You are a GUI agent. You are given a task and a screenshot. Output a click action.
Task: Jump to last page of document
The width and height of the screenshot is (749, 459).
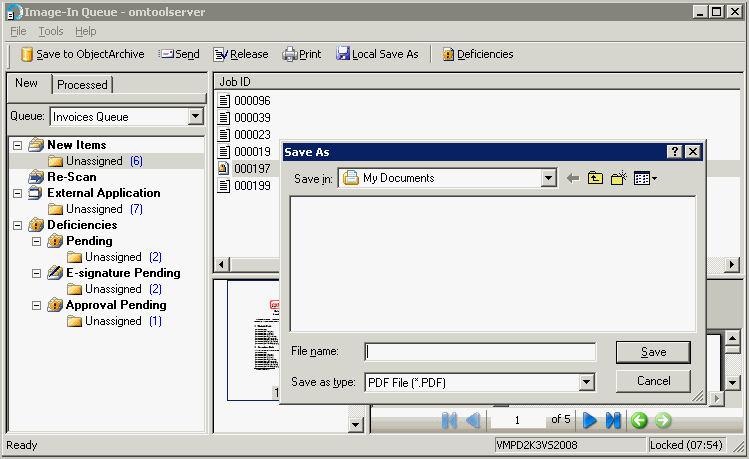click(x=613, y=420)
